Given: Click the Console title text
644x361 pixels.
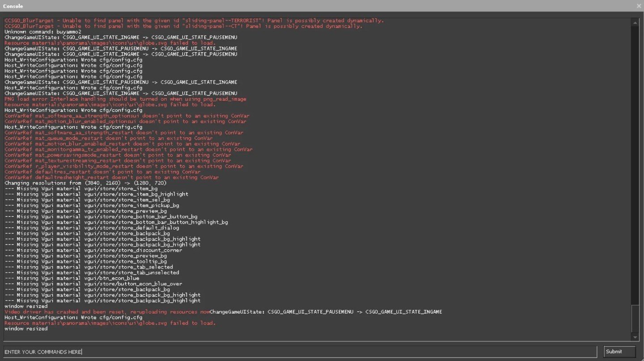Looking at the screenshot, I should (x=13, y=6).
